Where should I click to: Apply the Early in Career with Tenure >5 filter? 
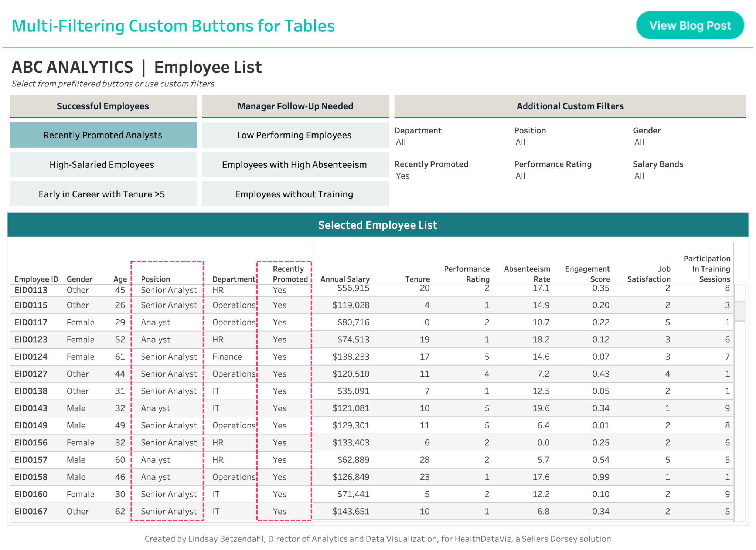coord(103,194)
